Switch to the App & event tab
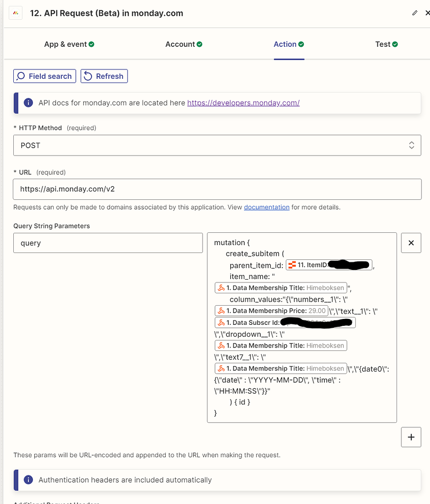 pos(65,44)
